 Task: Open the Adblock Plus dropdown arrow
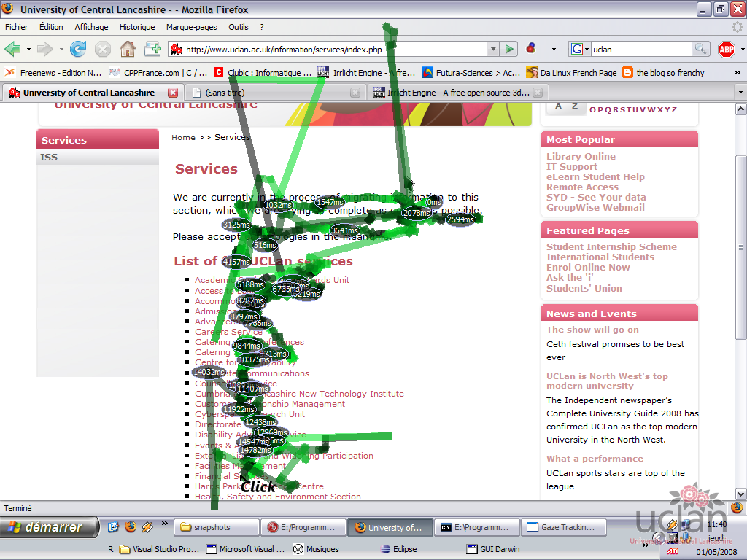pos(742,49)
